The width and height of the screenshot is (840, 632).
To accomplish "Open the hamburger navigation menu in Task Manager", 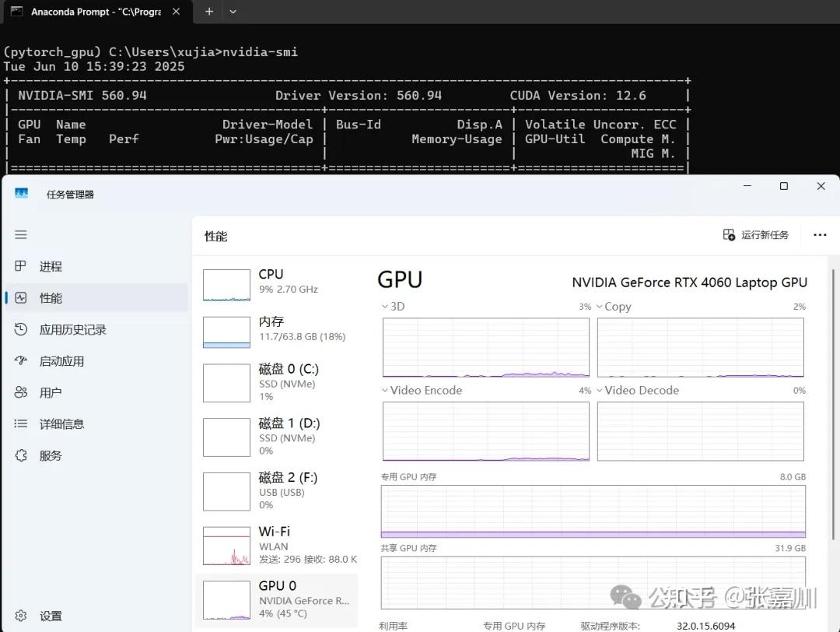I will pyautogui.click(x=20, y=234).
